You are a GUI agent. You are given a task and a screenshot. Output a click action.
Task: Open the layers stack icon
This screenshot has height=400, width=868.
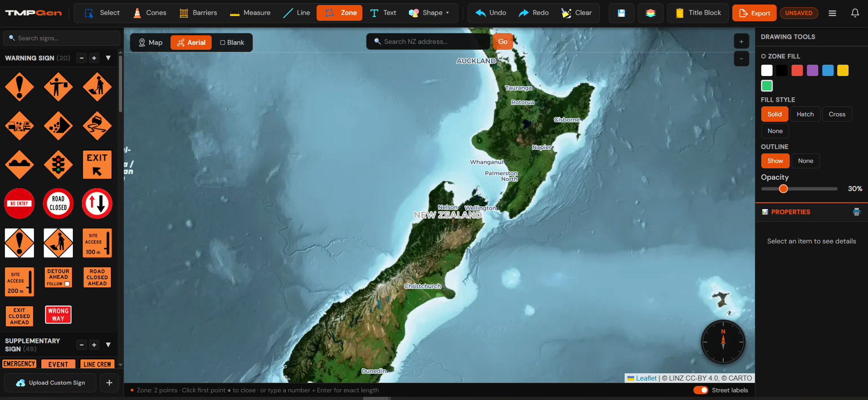650,13
